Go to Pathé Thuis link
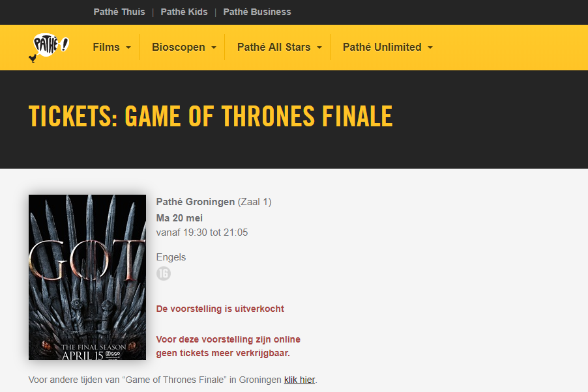The width and height of the screenshot is (588, 392). click(x=119, y=12)
